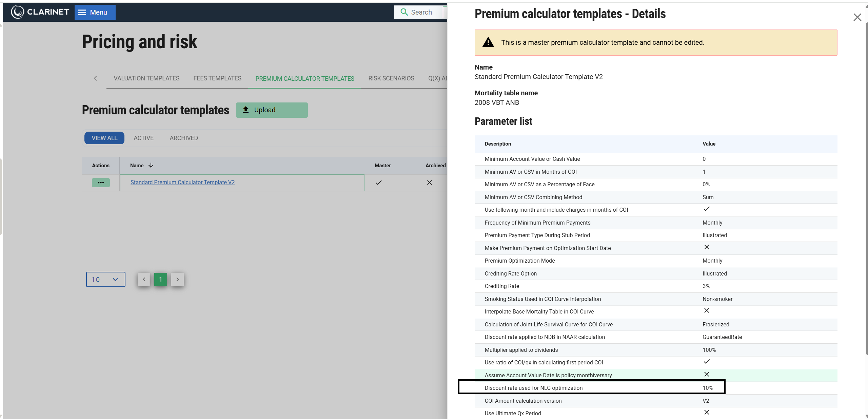Click the Search magnifier icon
Screen dimensions: 868x419
tap(404, 12)
